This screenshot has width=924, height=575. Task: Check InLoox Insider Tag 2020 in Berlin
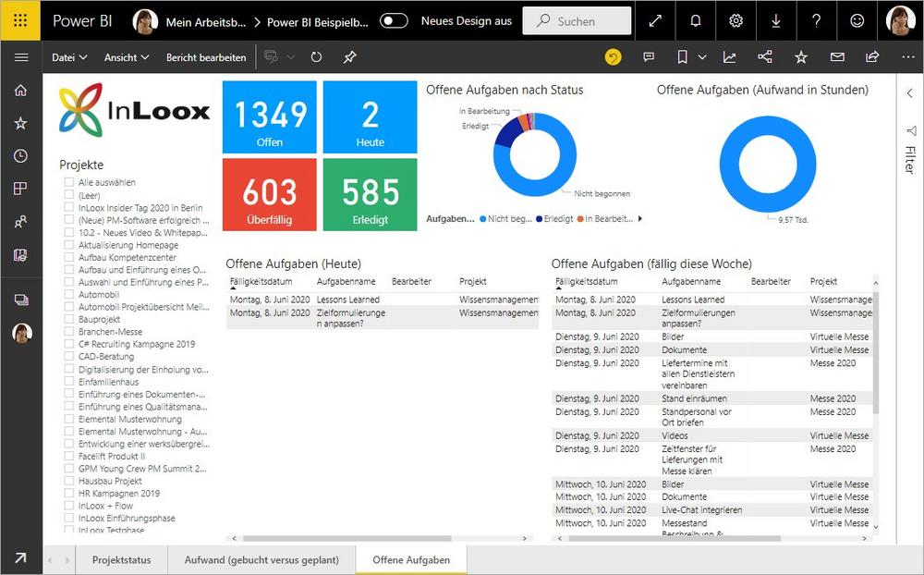click(69, 207)
